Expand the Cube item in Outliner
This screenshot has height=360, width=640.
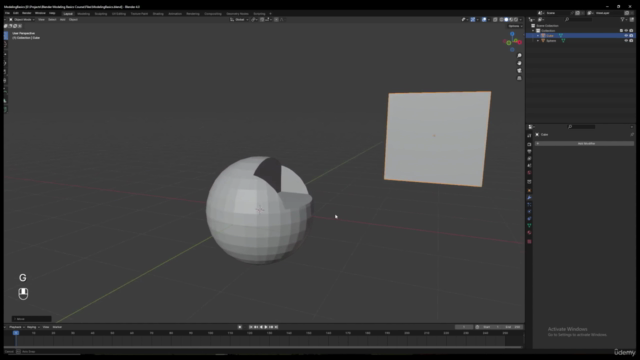(x=538, y=36)
